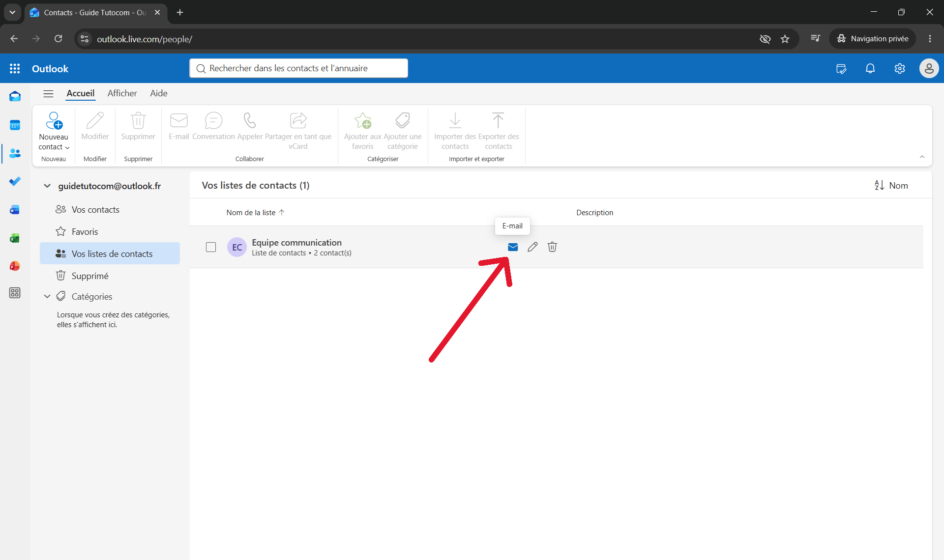Screen dimensions: 944x560
Task: Bookmark this page with the star
Action: pos(785,39)
